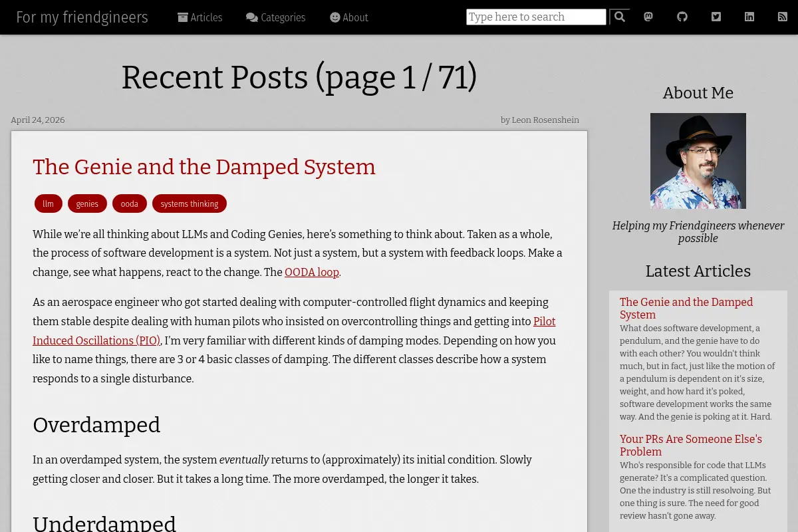Open the RSS feed icon
This screenshot has height=532, width=798.
(x=783, y=17)
